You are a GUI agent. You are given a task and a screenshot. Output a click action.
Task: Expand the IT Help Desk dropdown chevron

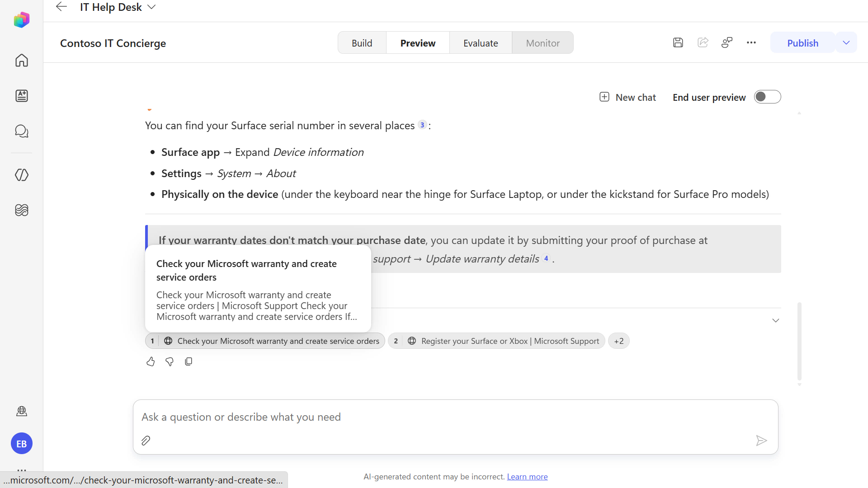tap(152, 7)
